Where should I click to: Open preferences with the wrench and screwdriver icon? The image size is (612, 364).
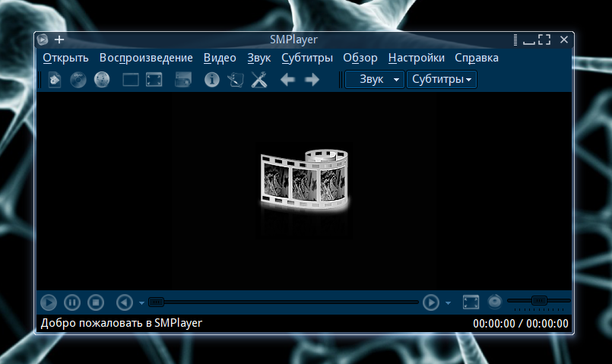tap(259, 80)
